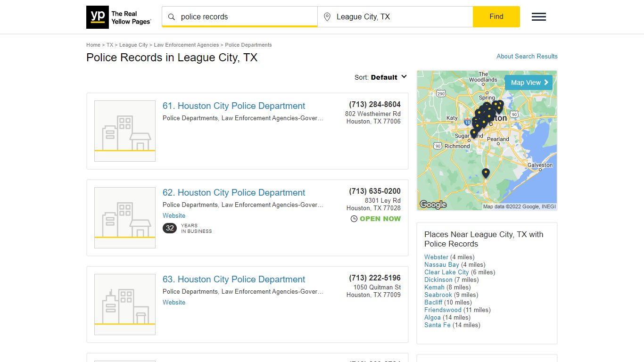Open Friendswood nearby place
This screenshot has width=644, height=362.
tap(443, 310)
